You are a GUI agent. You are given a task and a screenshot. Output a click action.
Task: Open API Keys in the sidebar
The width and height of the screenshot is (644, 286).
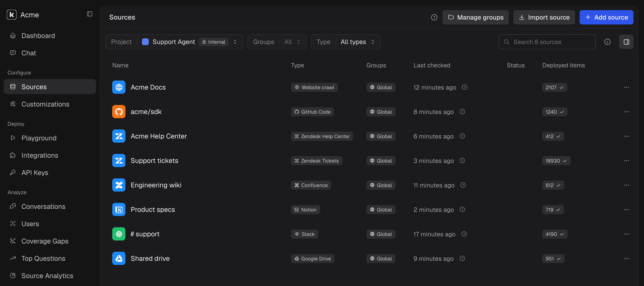click(50, 173)
